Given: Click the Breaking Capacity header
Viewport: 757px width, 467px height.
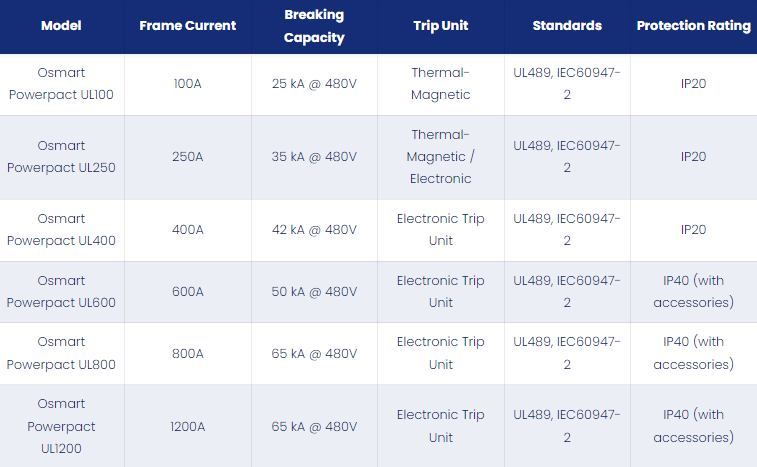Looking at the screenshot, I should [x=314, y=26].
